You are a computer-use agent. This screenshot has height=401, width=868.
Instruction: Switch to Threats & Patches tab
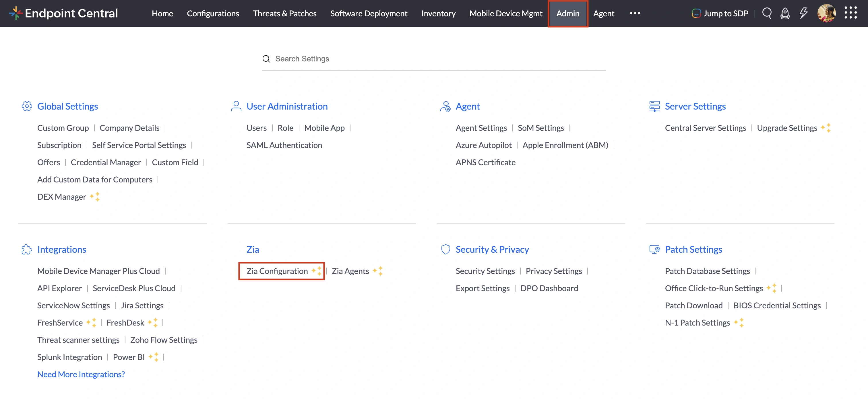pos(284,13)
